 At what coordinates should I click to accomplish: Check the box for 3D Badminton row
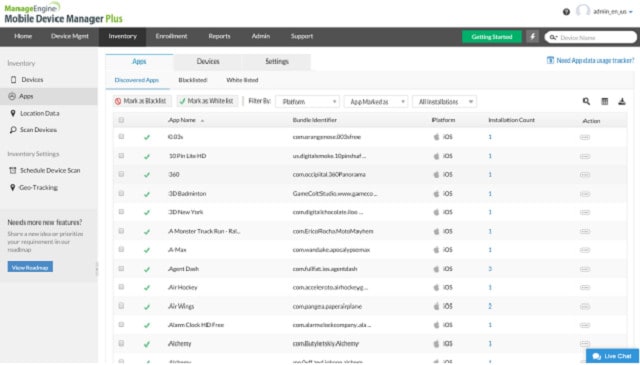[x=121, y=193]
